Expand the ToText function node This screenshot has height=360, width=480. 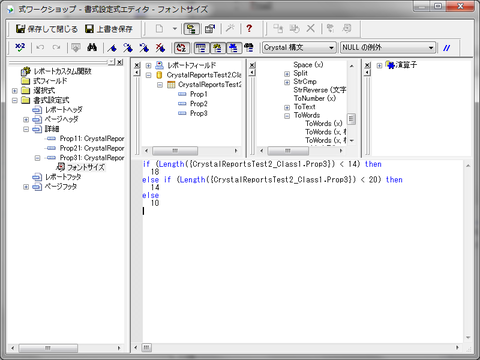(287, 107)
